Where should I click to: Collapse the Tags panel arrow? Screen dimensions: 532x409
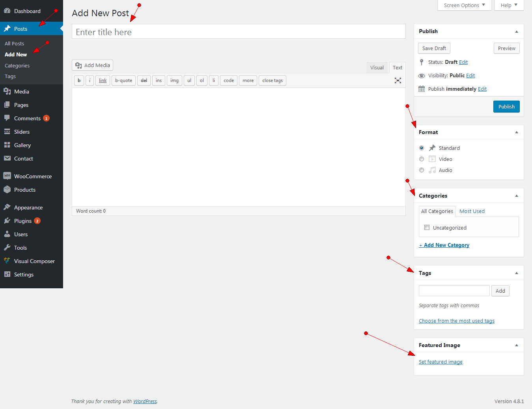point(517,273)
